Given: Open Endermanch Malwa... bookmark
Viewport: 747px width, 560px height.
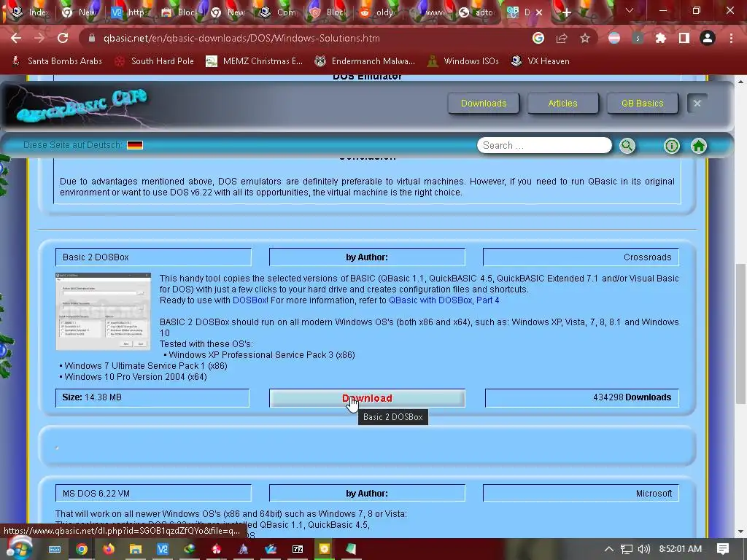Looking at the screenshot, I should (x=365, y=61).
